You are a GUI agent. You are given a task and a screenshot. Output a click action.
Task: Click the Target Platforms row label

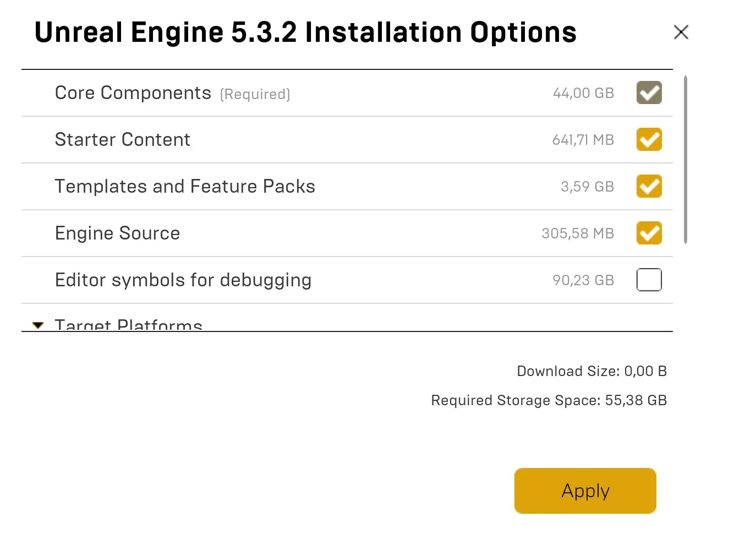point(129,325)
